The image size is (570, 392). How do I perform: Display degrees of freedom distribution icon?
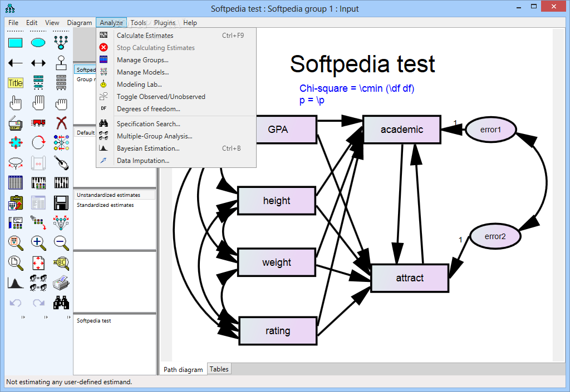(x=15, y=283)
